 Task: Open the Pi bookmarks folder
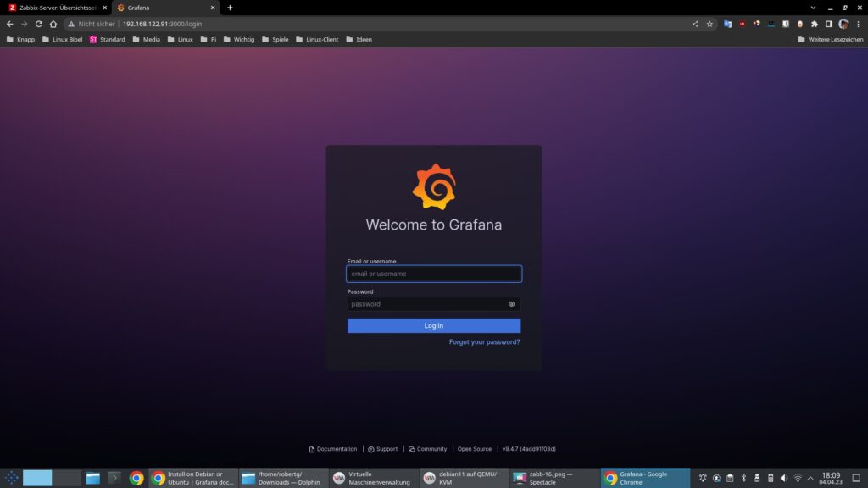coord(209,39)
